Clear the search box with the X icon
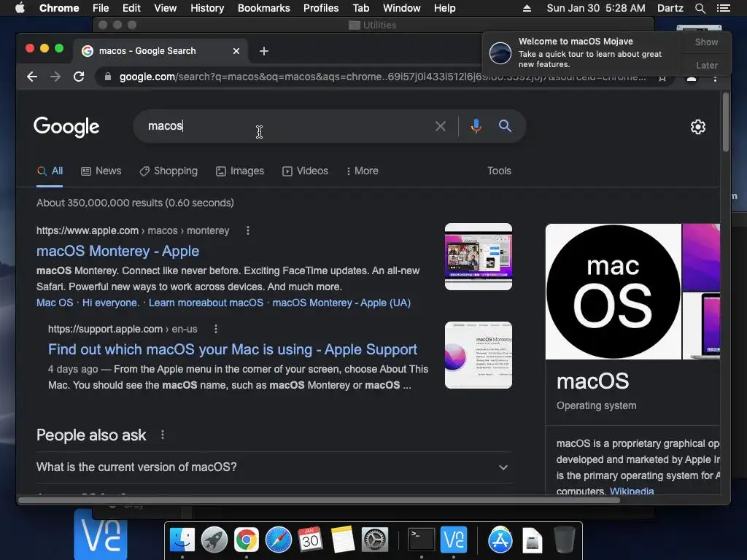The image size is (747, 560). pyautogui.click(x=441, y=126)
